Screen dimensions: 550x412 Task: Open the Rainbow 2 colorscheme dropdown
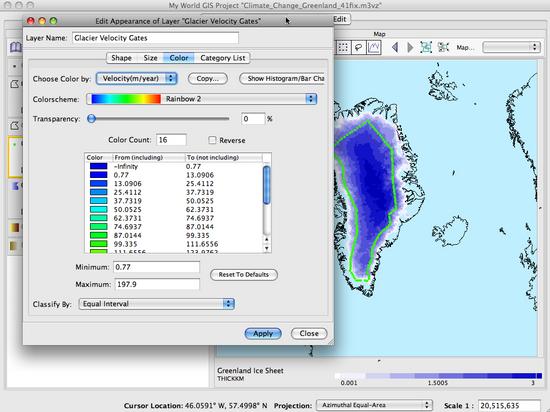(x=201, y=99)
